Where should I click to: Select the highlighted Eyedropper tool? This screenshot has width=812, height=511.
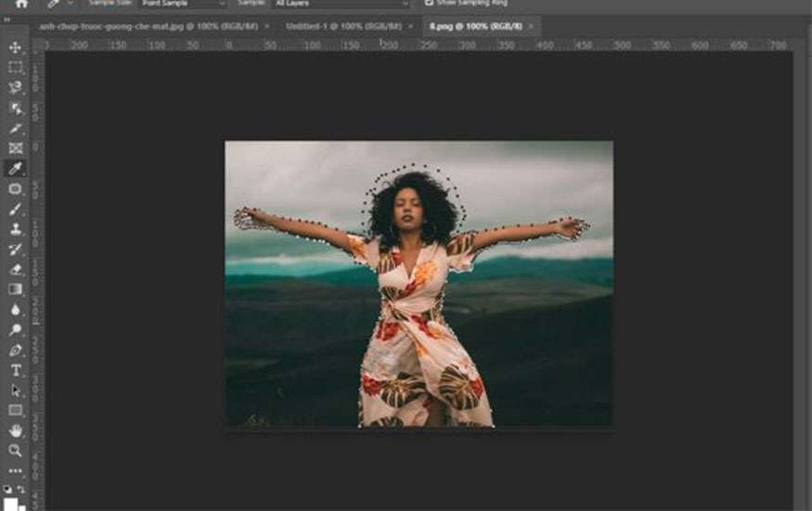click(15, 168)
